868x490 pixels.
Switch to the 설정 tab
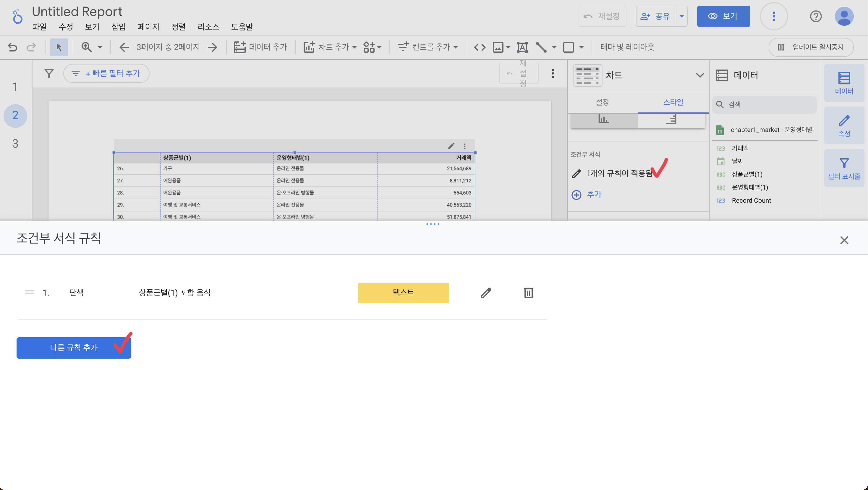(602, 102)
